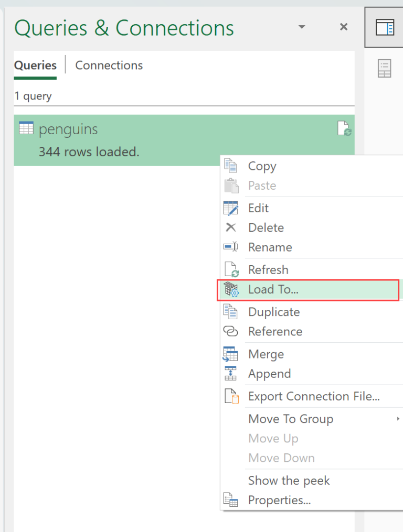
Task: Close the Queries & Connections pane
Action: click(x=344, y=27)
